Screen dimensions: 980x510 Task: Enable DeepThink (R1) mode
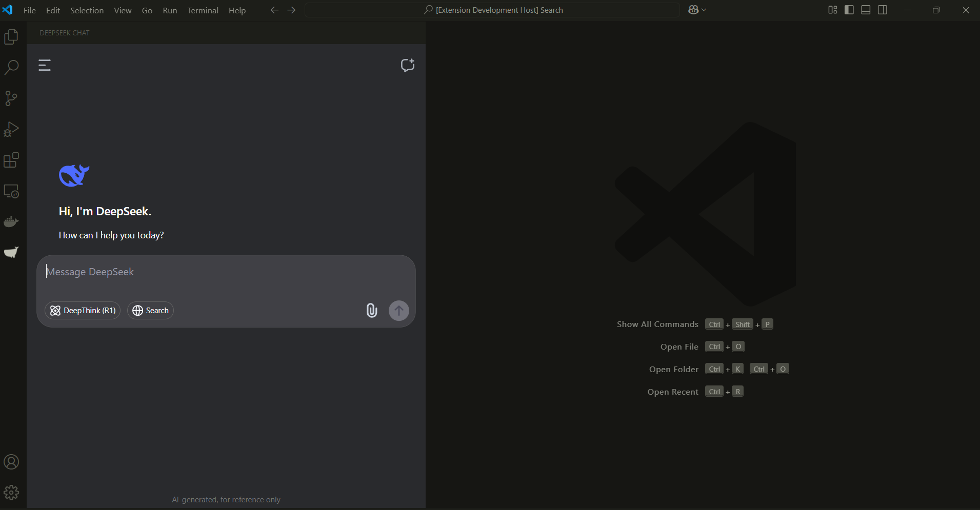pos(83,311)
